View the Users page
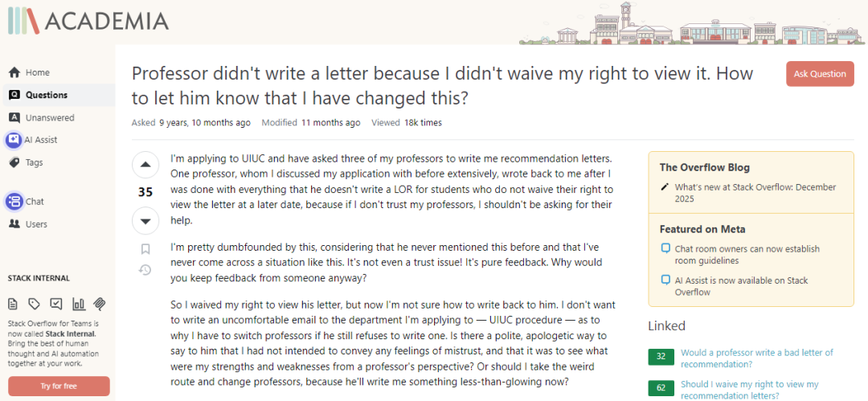The width and height of the screenshot is (868, 401). coord(36,224)
